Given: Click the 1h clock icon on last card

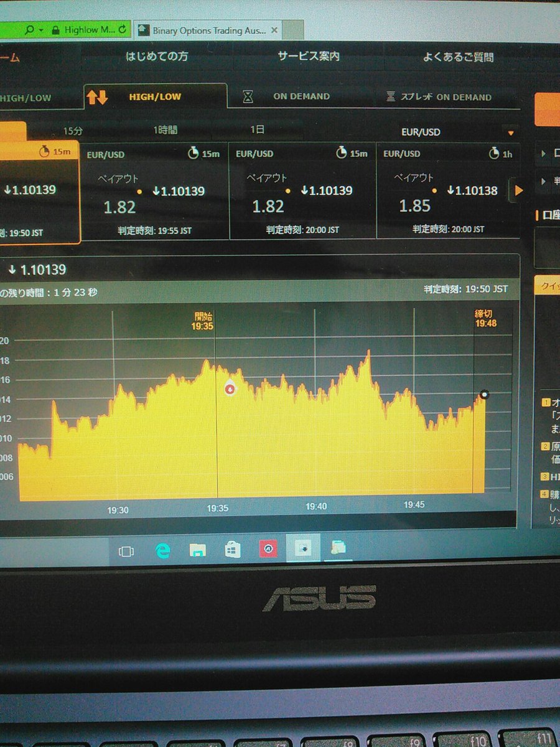Looking at the screenshot, I should pyautogui.click(x=493, y=153).
